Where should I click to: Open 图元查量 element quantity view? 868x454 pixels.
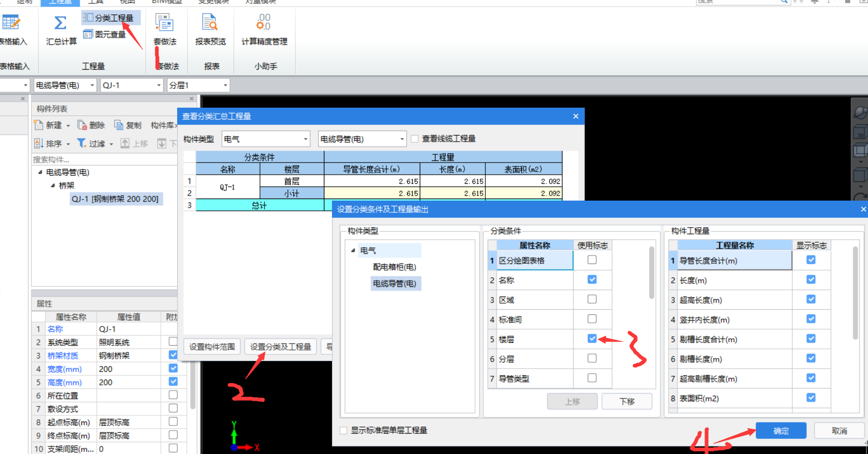(105, 34)
